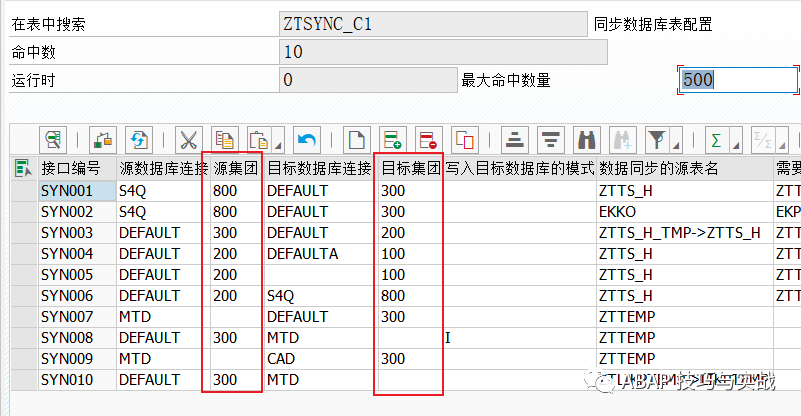The image size is (801, 416).
Task: Click the SYN009 cell
Action: point(77,359)
